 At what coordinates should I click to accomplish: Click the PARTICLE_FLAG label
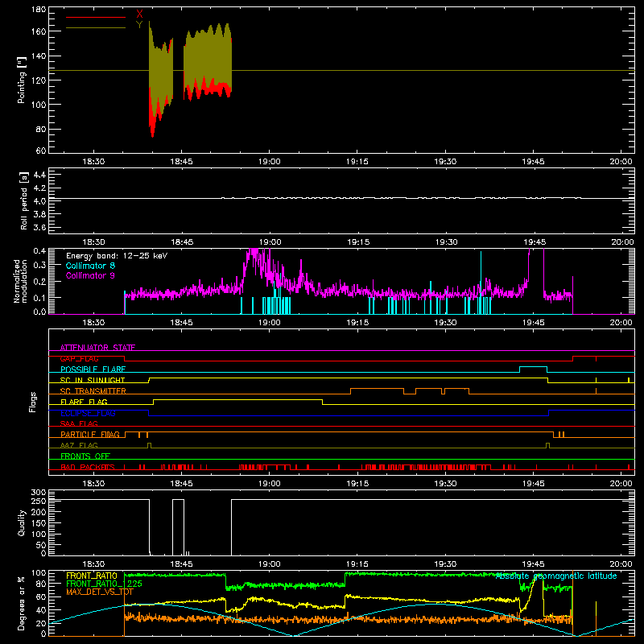90,435
